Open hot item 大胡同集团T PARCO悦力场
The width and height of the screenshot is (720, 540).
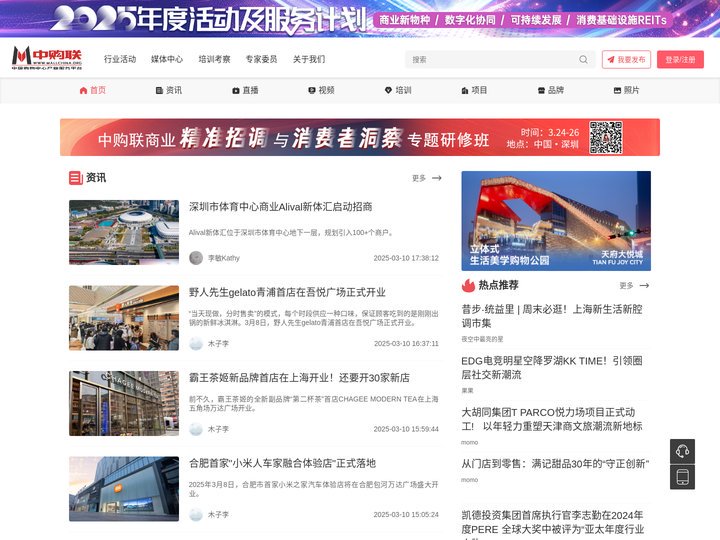pos(552,419)
